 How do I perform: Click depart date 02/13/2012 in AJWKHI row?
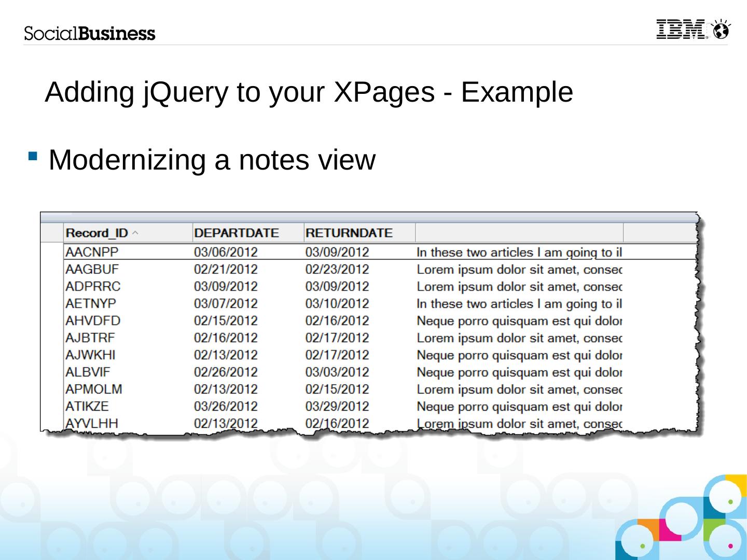pyautogui.click(x=226, y=355)
